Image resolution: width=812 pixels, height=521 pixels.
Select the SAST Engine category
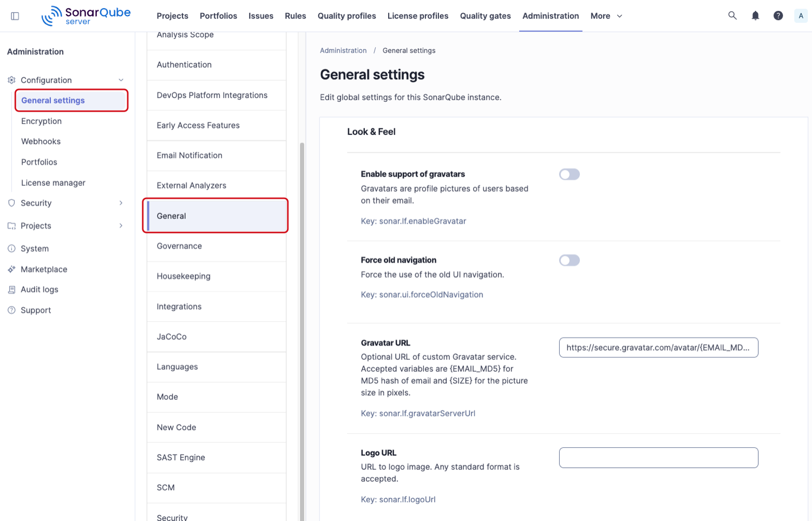point(217,458)
